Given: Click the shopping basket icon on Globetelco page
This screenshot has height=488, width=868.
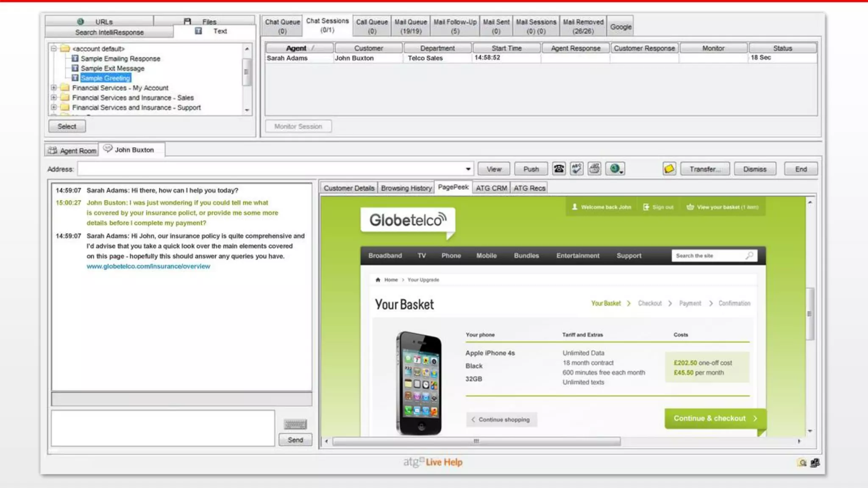Looking at the screenshot, I should pyautogui.click(x=690, y=207).
